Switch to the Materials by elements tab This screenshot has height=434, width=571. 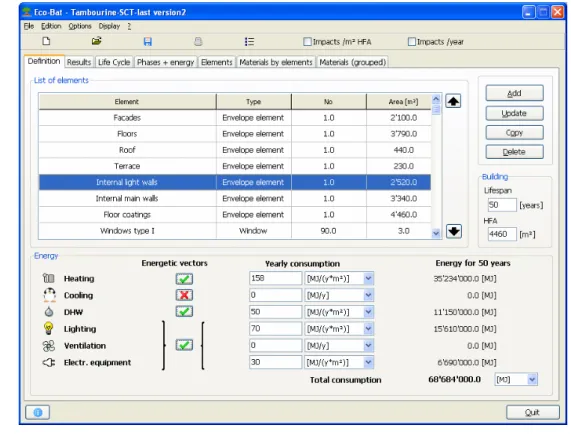pyautogui.click(x=276, y=62)
